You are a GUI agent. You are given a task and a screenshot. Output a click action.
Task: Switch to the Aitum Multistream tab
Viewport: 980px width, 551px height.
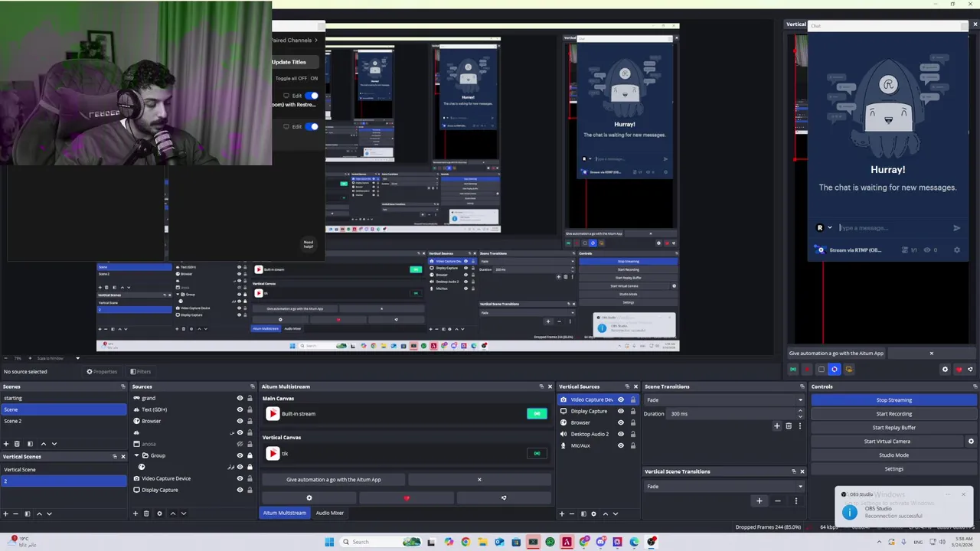point(285,513)
